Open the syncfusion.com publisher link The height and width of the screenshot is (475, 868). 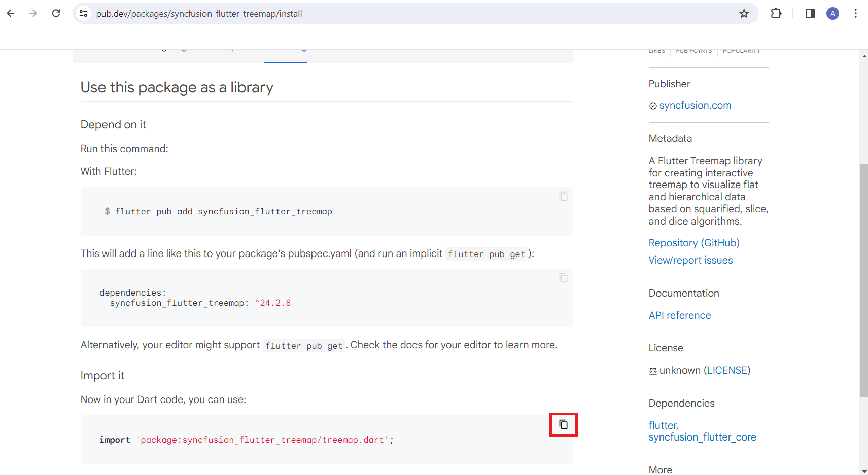[x=695, y=105]
